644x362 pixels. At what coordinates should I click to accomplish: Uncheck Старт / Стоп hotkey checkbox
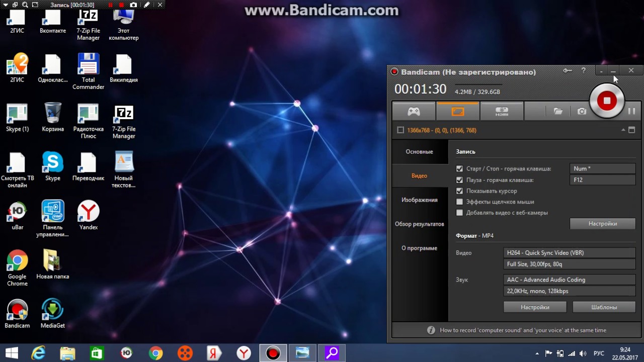pyautogui.click(x=459, y=169)
